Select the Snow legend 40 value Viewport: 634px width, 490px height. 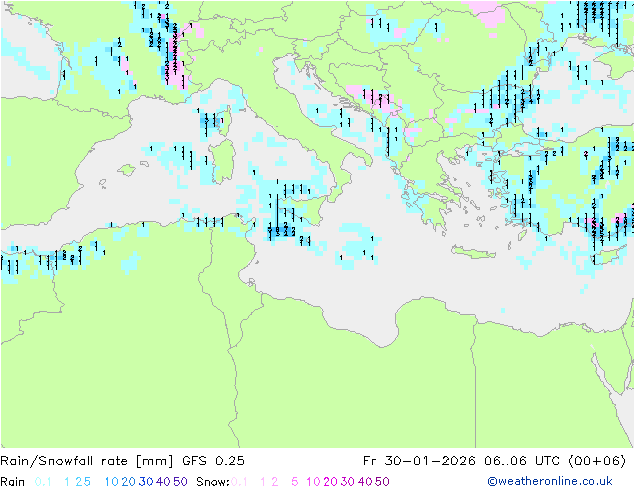[x=365, y=482]
